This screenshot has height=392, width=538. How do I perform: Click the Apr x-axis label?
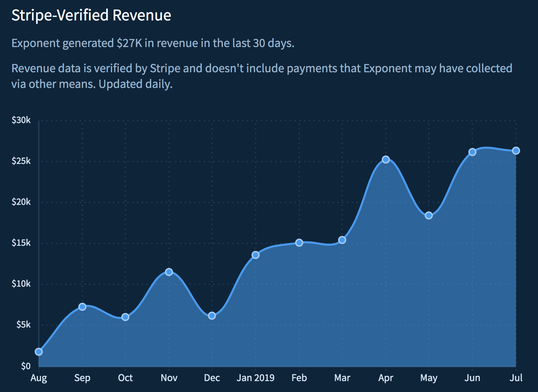(386, 378)
